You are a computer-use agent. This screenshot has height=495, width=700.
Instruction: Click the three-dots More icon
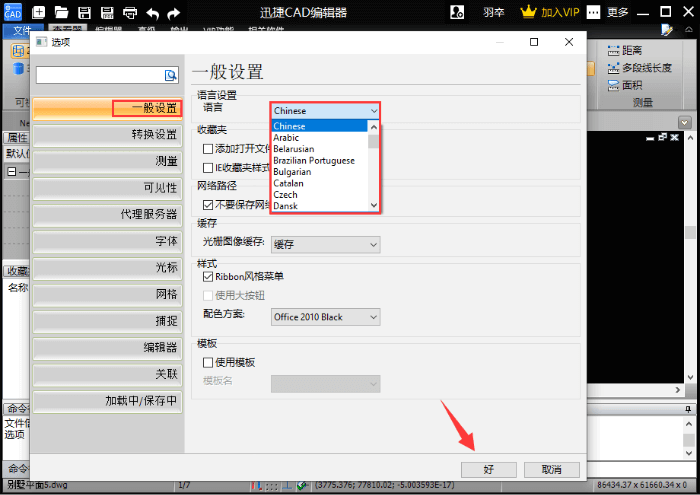coord(593,12)
